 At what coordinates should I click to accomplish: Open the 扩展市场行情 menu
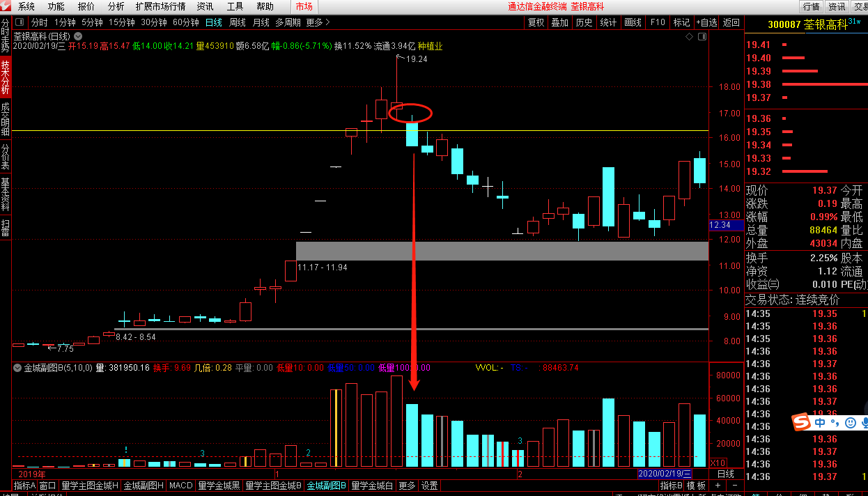click(x=160, y=6)
